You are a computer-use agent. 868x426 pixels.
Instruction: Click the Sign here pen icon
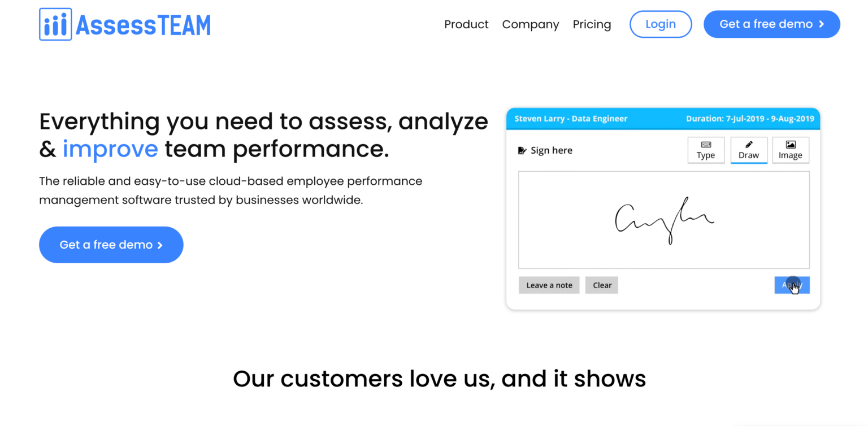pyautogui.click(x=521, y=150)
